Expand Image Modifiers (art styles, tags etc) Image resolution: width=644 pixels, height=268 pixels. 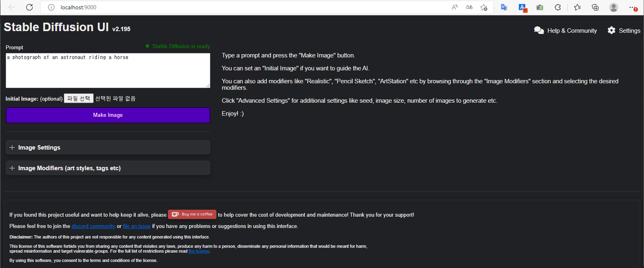click(108, 168)
